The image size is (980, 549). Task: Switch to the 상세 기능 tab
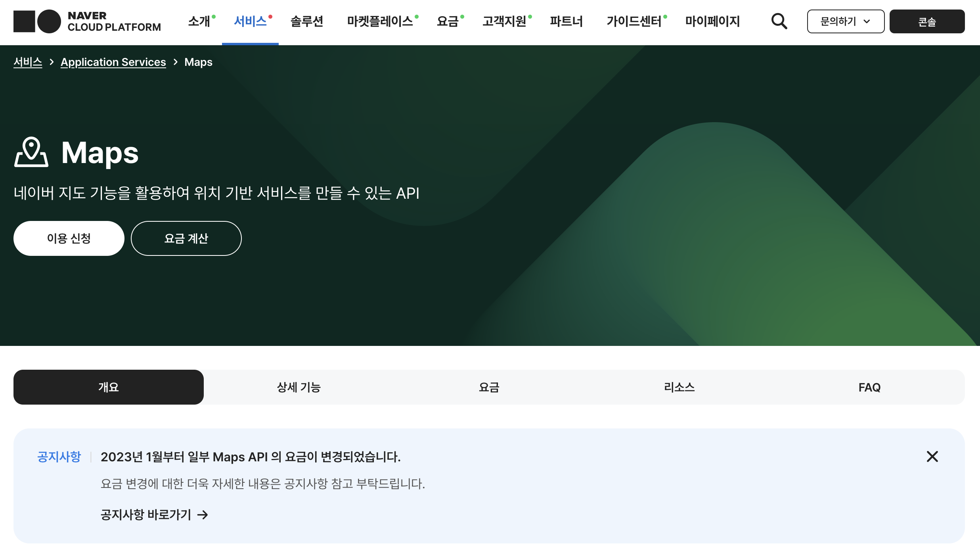pyautogui.click(x=299, y=387)
